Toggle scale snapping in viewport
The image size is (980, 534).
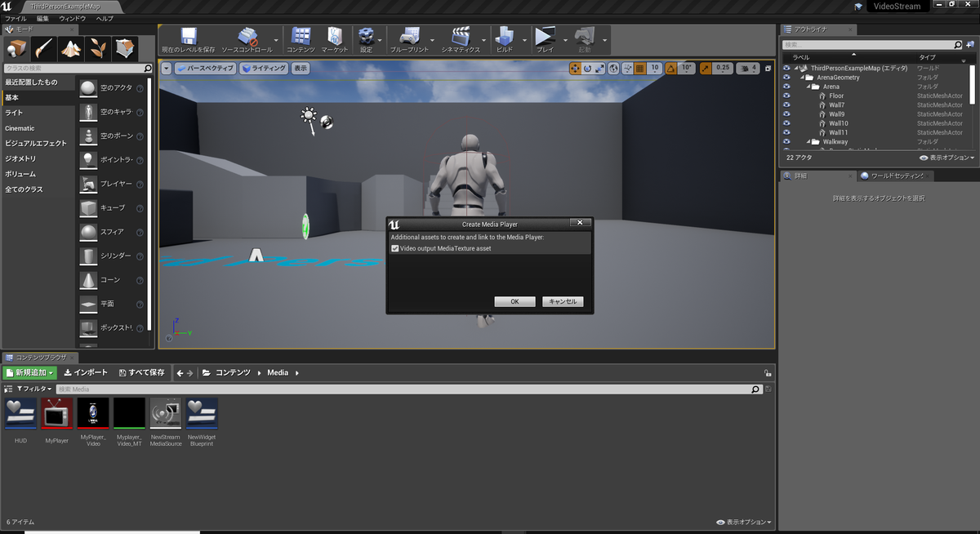[x=706, y=69]
